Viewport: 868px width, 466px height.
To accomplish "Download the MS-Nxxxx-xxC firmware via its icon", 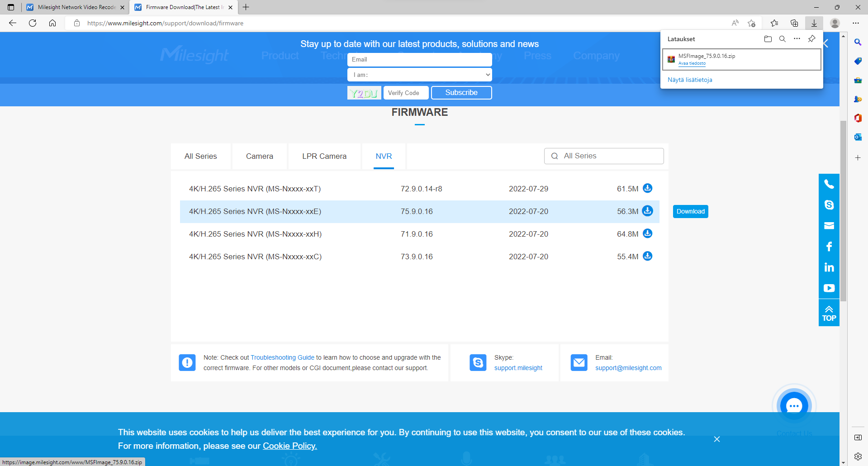I will 648,256.
